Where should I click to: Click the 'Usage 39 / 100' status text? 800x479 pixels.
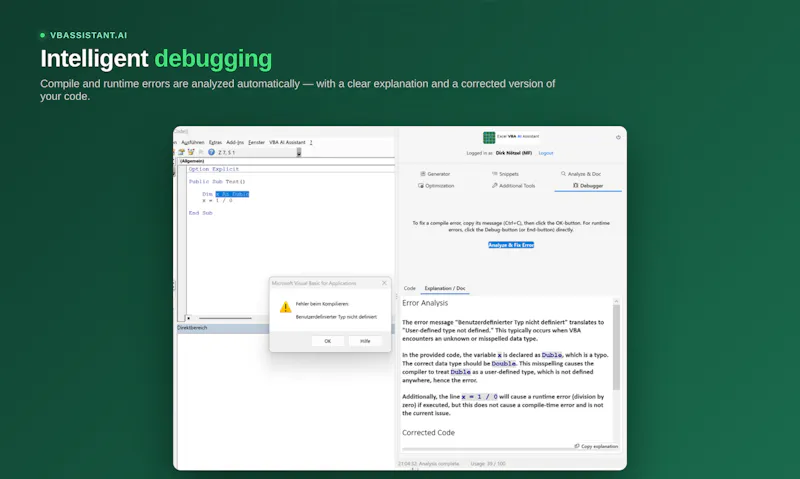pos(488,464)
